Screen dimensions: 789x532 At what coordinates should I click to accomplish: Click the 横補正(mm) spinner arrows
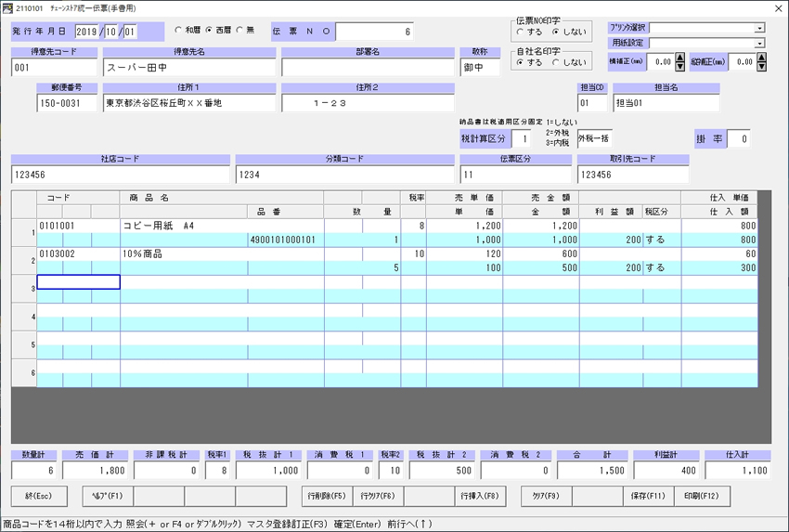point(679,61)
